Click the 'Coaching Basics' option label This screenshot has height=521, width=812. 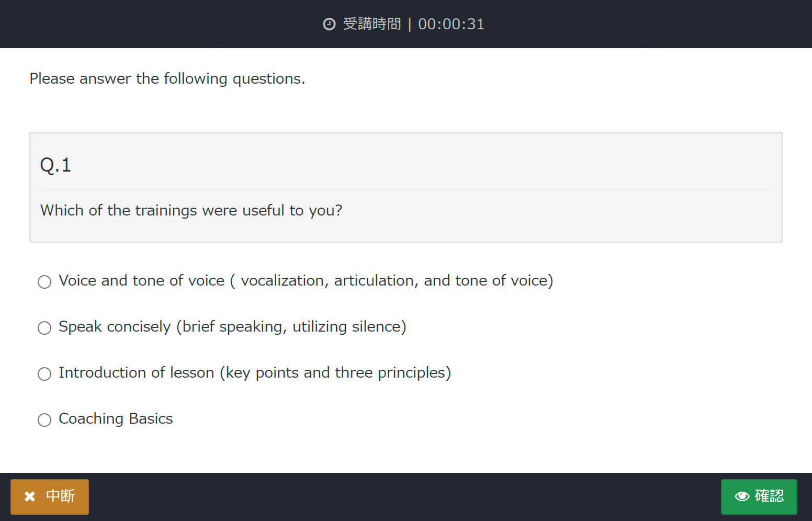(116, 418)
